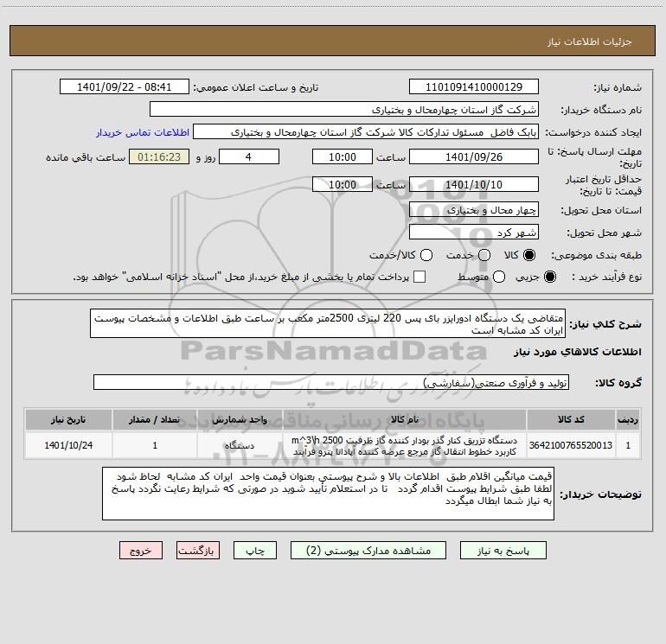Click the جزئیات اطلاعات نیاز header title
This screenshot has width=666, height=644.
point(590,41)
